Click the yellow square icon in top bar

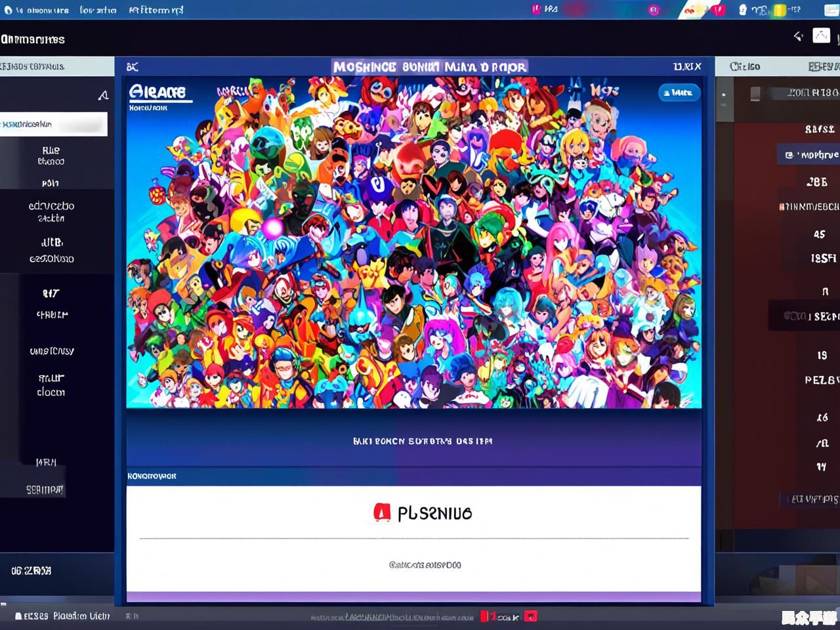click(x=779, y=10)
